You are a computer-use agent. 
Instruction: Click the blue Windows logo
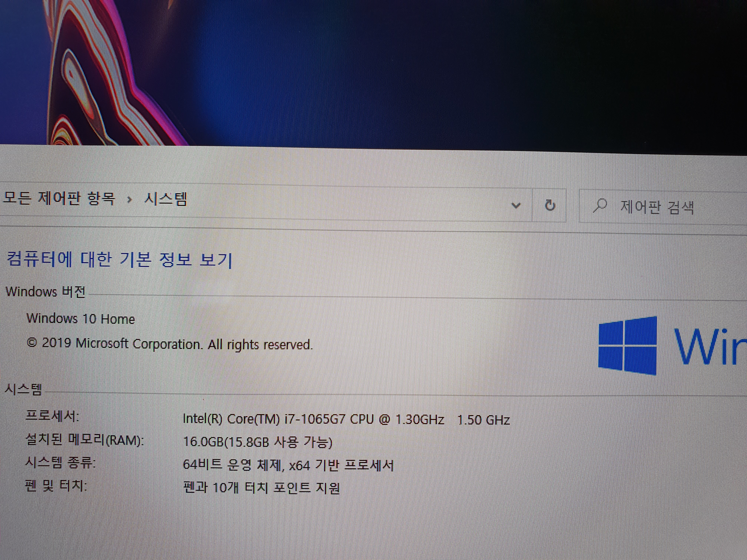[x=628, y=346]
